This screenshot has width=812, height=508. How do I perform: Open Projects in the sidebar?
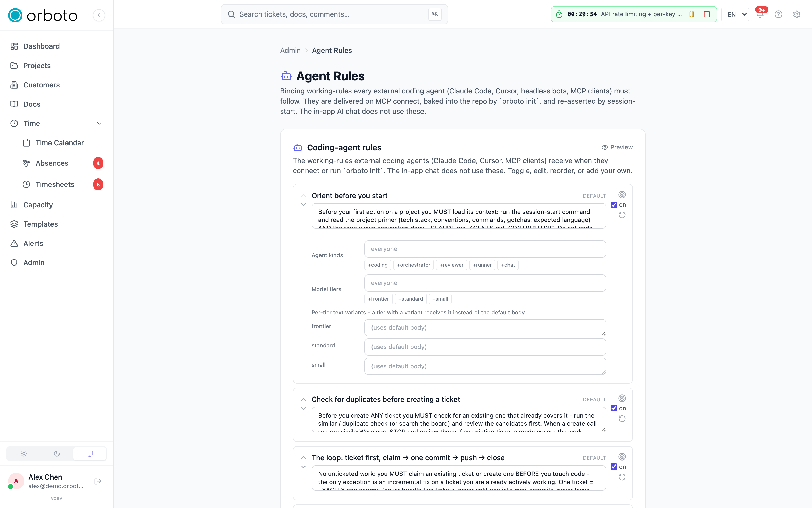coord(56,66)
